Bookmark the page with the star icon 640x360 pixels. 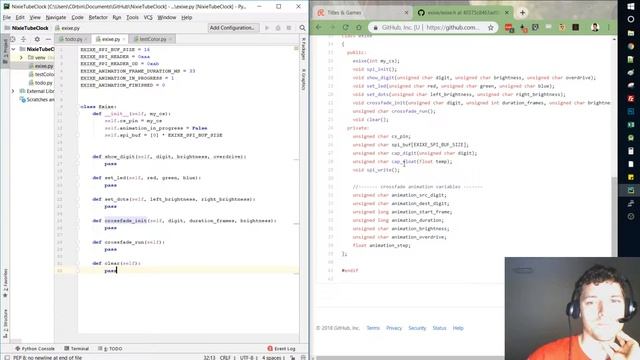pos(491,27)
